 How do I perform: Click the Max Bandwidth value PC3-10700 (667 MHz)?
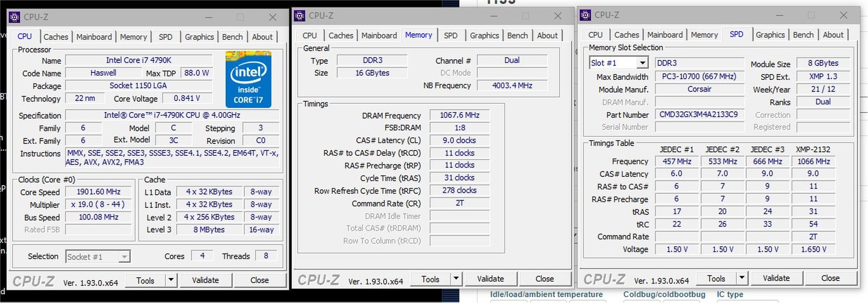coord(699,77)
